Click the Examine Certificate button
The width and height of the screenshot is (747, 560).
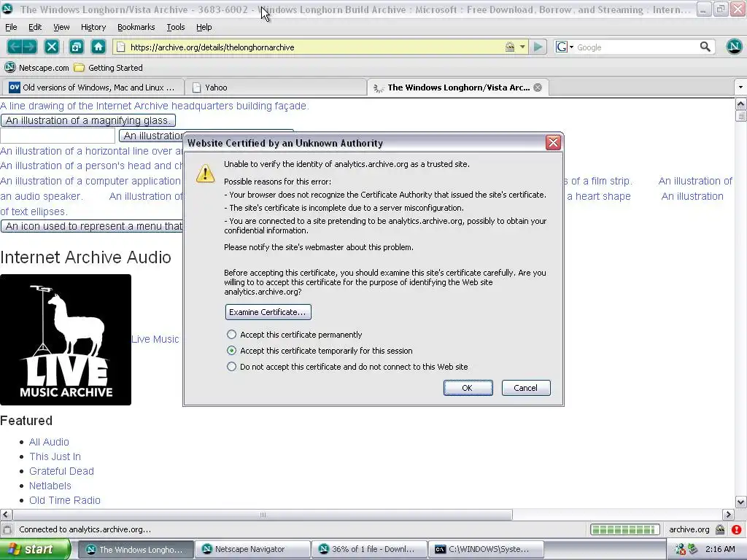pos(268,312)
